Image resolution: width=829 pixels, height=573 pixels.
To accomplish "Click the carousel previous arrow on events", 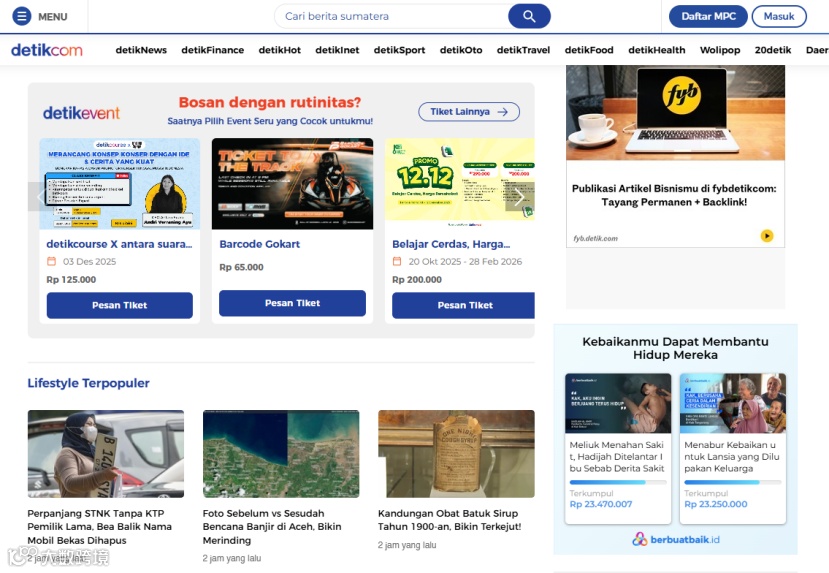I will coord(41,197).
